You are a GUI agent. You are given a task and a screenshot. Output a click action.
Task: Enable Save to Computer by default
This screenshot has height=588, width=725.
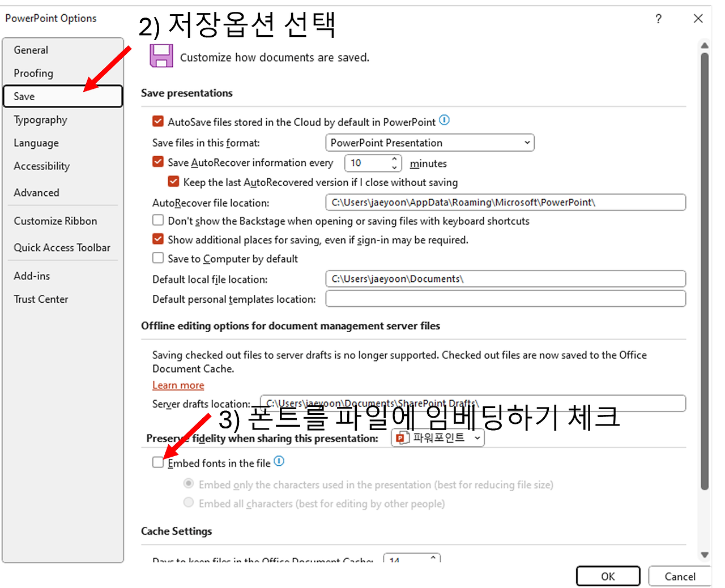coord(158,258)
